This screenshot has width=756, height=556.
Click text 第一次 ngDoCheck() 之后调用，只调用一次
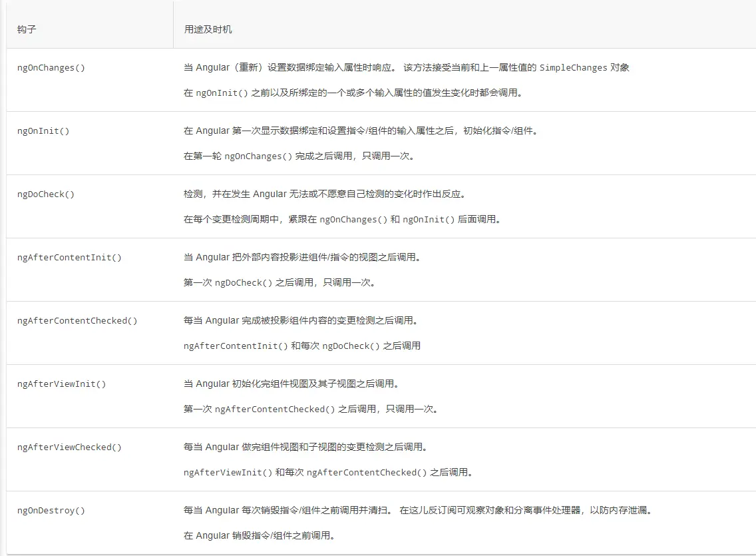point(280,282)
